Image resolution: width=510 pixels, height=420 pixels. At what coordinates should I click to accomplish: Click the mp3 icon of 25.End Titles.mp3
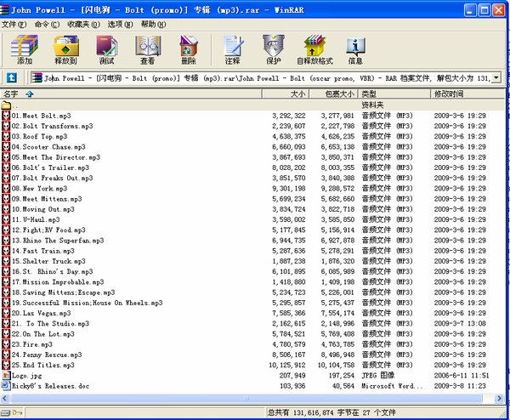pos(6,365)
